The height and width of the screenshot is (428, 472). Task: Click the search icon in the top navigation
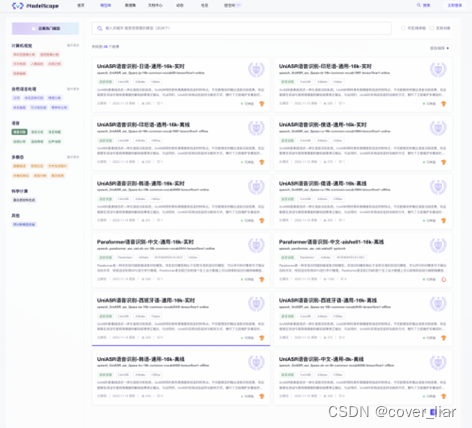pyautogui.click(x=419, y=5)
